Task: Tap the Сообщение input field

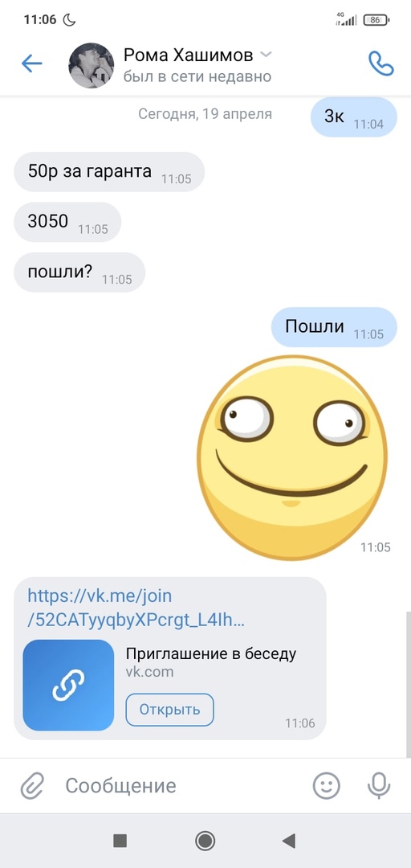Action: click(182, 785)
